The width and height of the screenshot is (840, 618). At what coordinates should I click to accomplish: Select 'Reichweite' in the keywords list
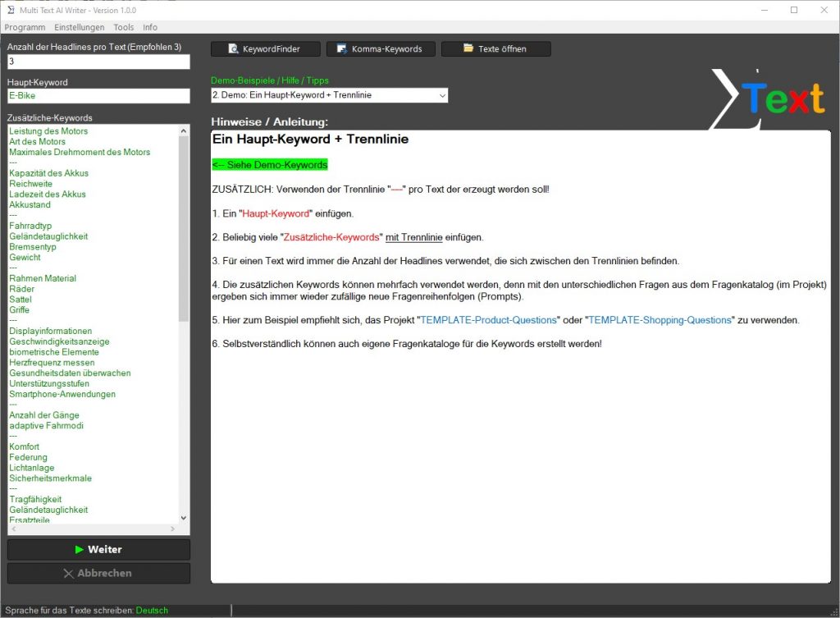pos(30,184)
